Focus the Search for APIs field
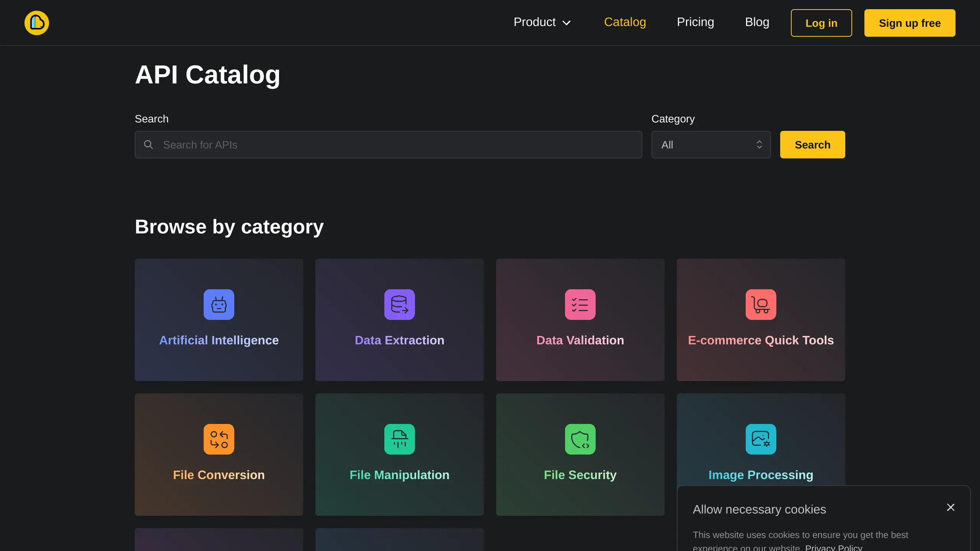Viewport: 980px width, 551px height. (388, 145)
